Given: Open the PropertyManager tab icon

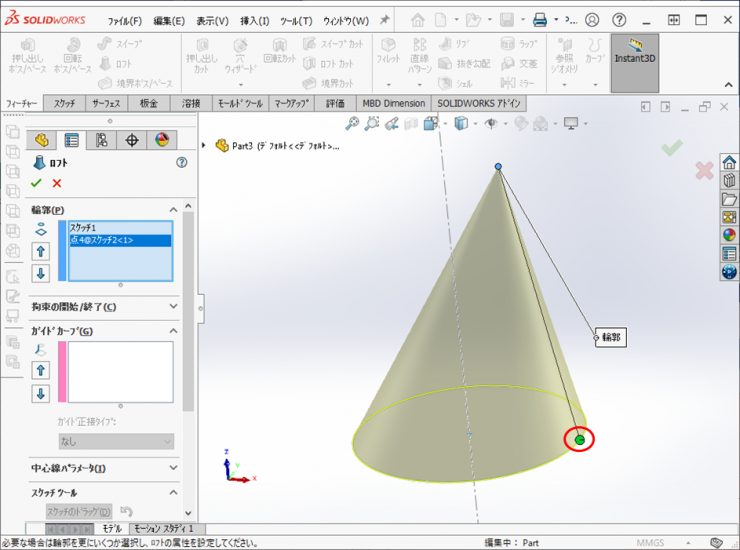Looking at the screenshot, I should (71, 140).
